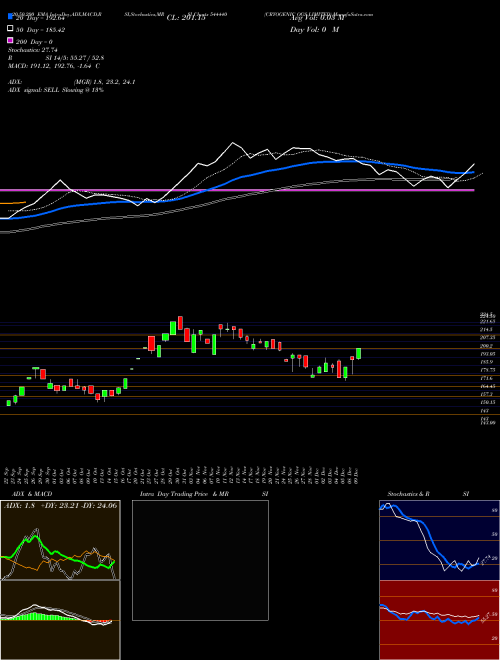500x660 pixels.
Task: Click the ADX (MGR) values line
Action: pyautogui.click(x=72, y=82)
